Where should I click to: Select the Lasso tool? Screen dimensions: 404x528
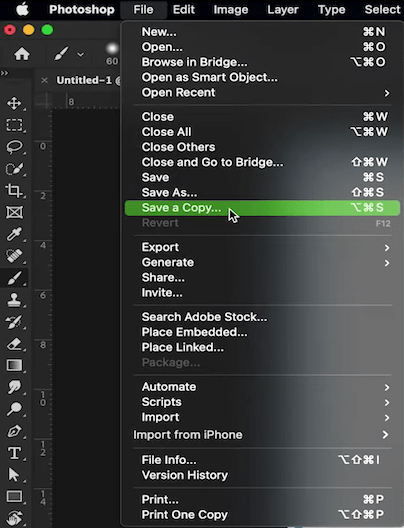[x=14, y=147]
